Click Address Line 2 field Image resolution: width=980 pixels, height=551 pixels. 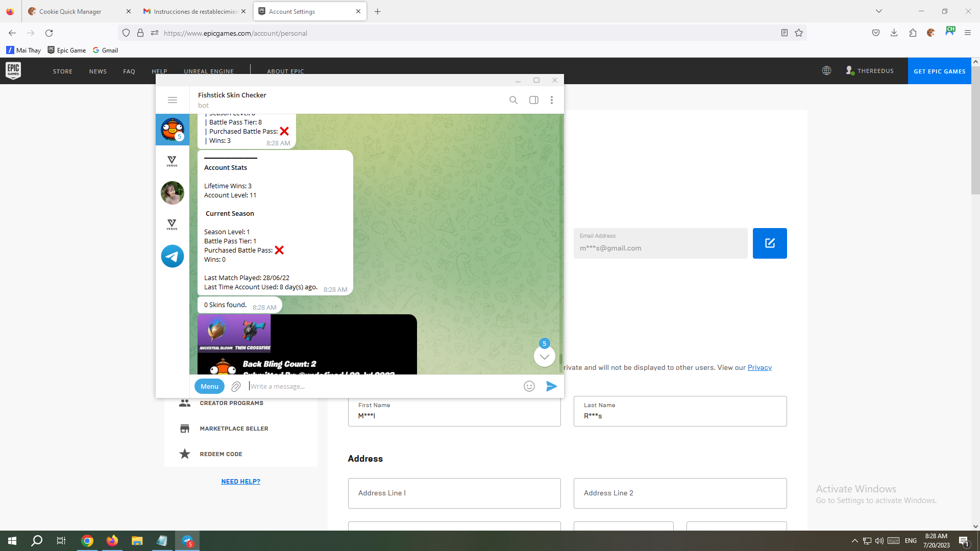pos(680,493)
